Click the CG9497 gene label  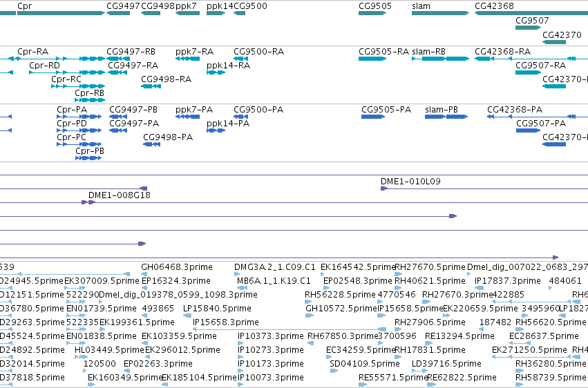click(123, 6)
